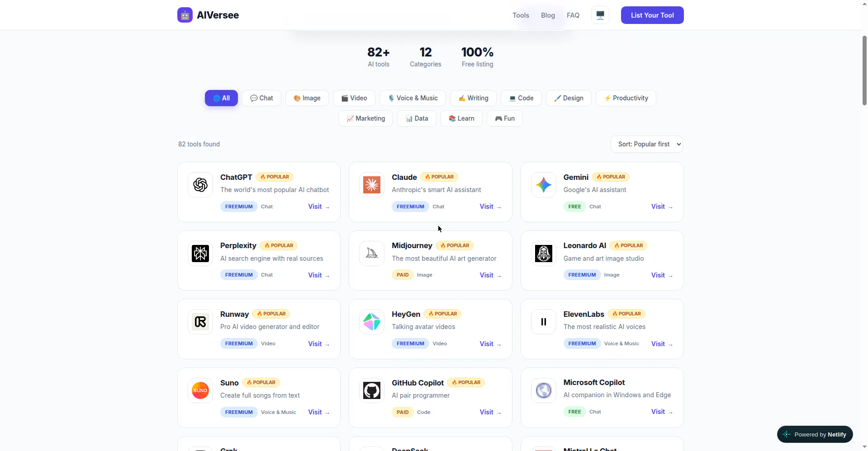Screen dimensions: 868x451
Task: Filter tools by Image category
Action: point(307,98)
